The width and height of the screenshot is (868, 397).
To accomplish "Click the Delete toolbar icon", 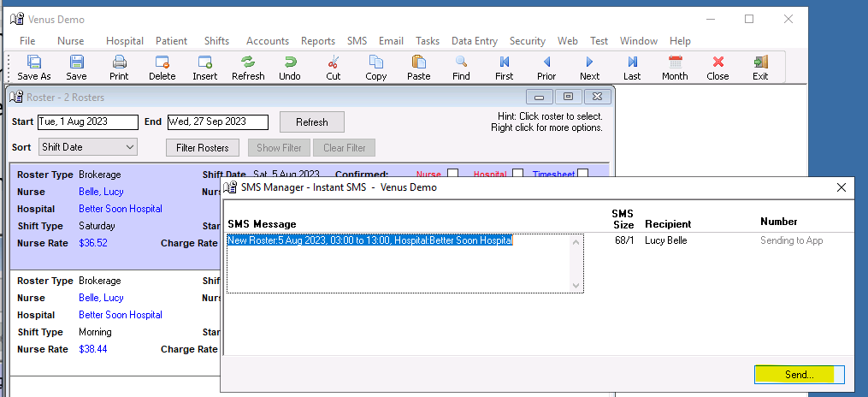I will point(162,62).
